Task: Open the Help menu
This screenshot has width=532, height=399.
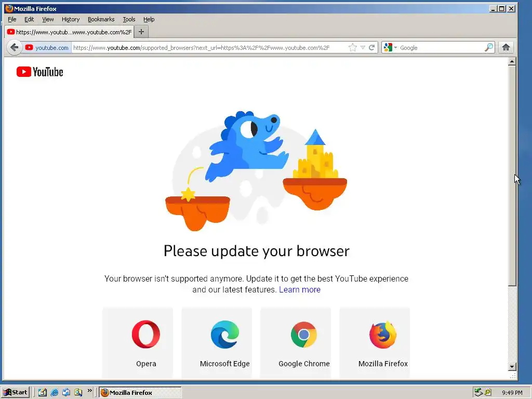Action: [x=149, y=19]
